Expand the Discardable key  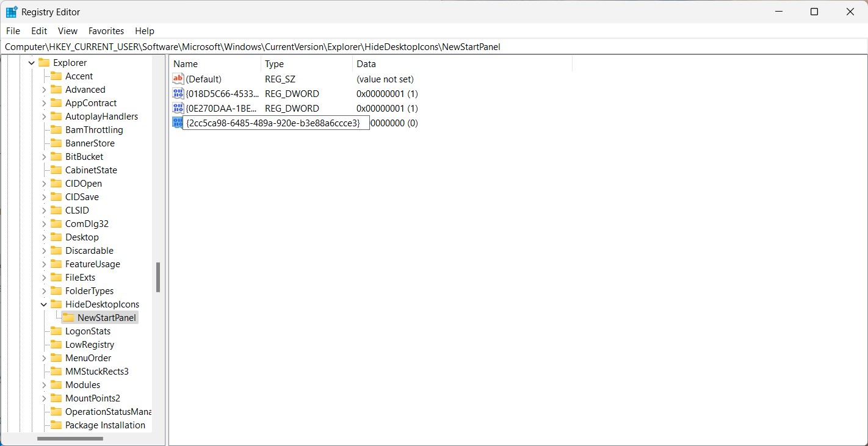44,251
